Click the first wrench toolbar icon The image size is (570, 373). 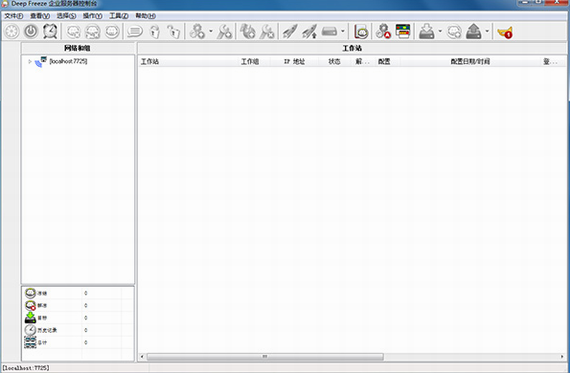[x=225, y=32]
